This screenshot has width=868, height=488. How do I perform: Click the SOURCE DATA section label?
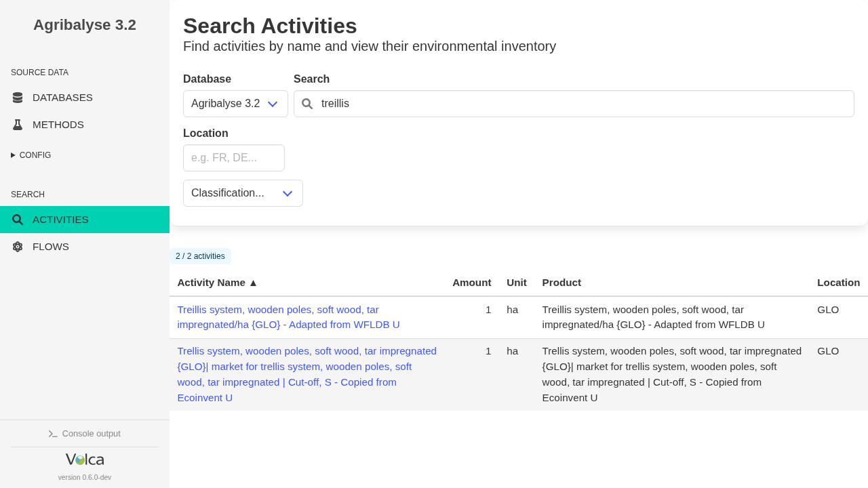point(39,73)
